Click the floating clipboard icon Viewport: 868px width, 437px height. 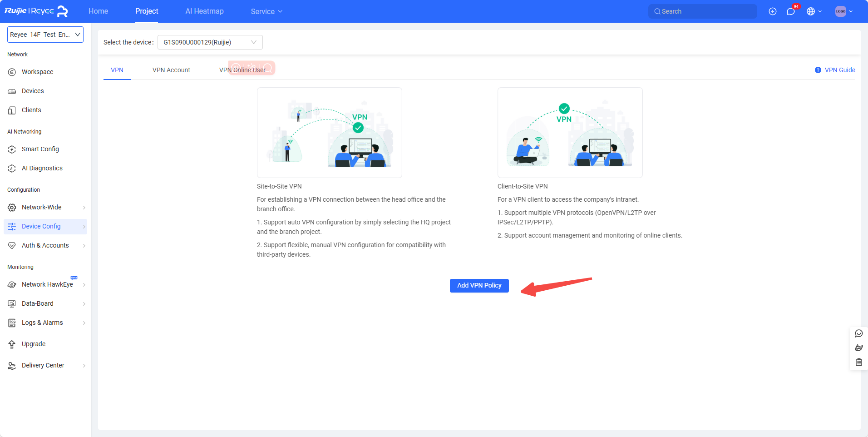click(859, 362)
